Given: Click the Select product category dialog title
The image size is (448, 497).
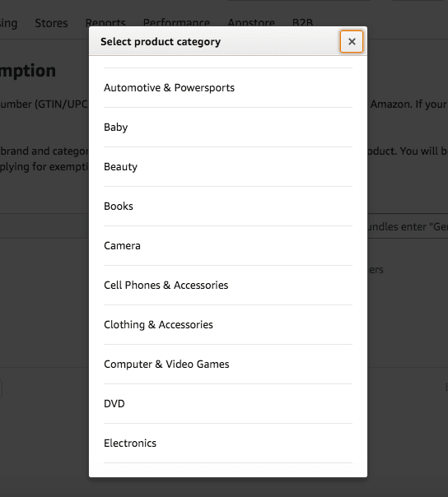Looking at the screenshot, I should [x=161, y=41].
